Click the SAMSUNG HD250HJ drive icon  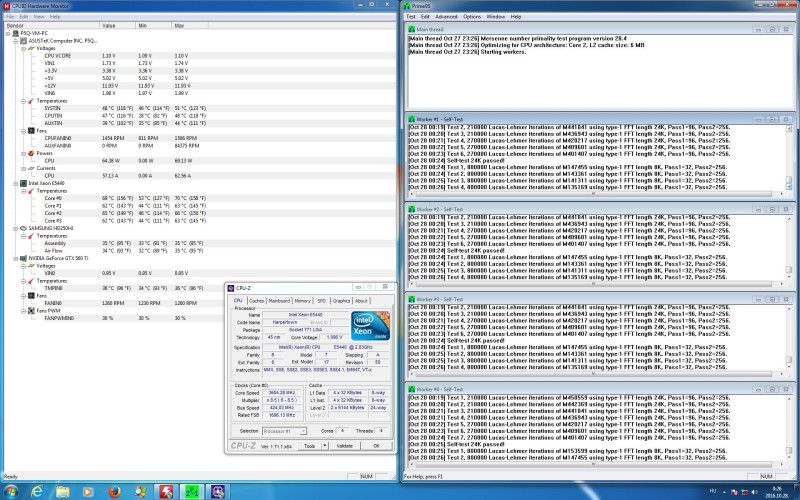point(23,228)
